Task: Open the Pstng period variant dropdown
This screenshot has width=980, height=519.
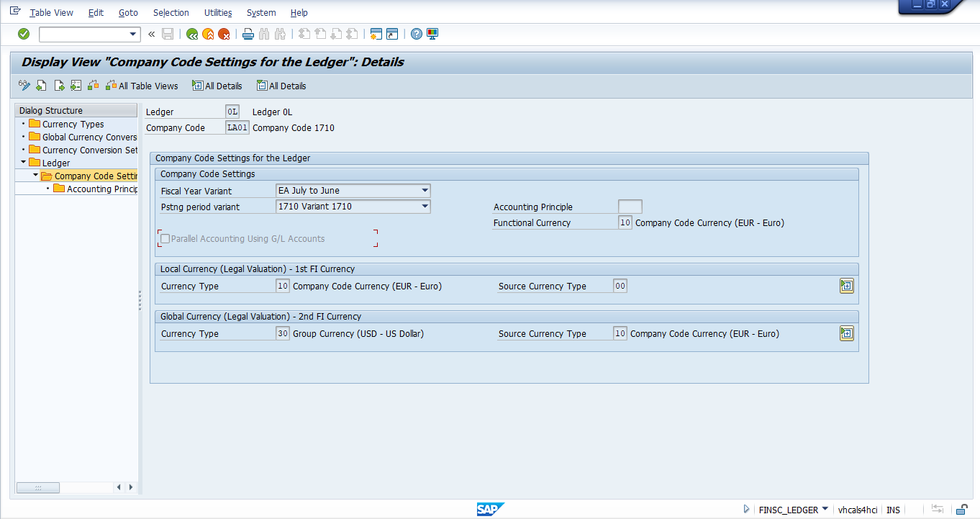Action: tap(425, 207)
